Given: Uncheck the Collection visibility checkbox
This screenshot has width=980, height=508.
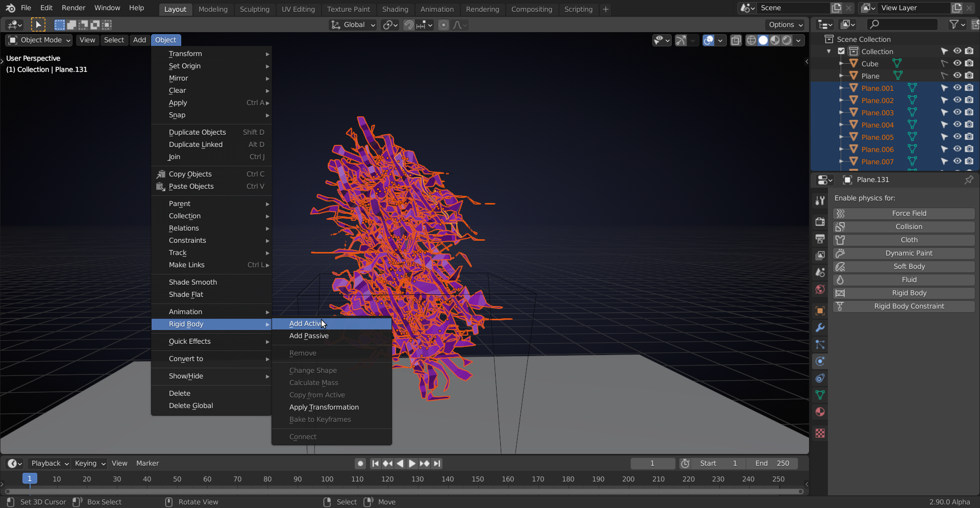Looking at the screenshot, I should tap(841, 51).
